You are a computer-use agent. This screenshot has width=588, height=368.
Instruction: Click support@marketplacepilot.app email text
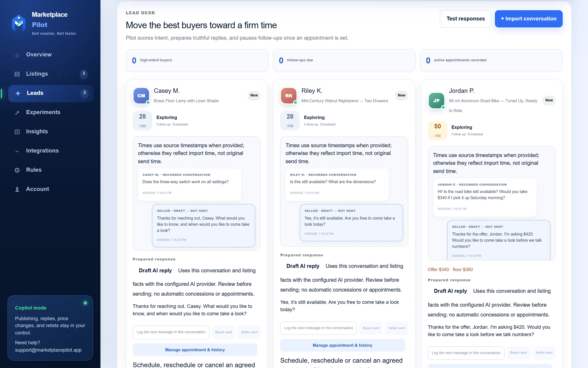coord(48,350)
